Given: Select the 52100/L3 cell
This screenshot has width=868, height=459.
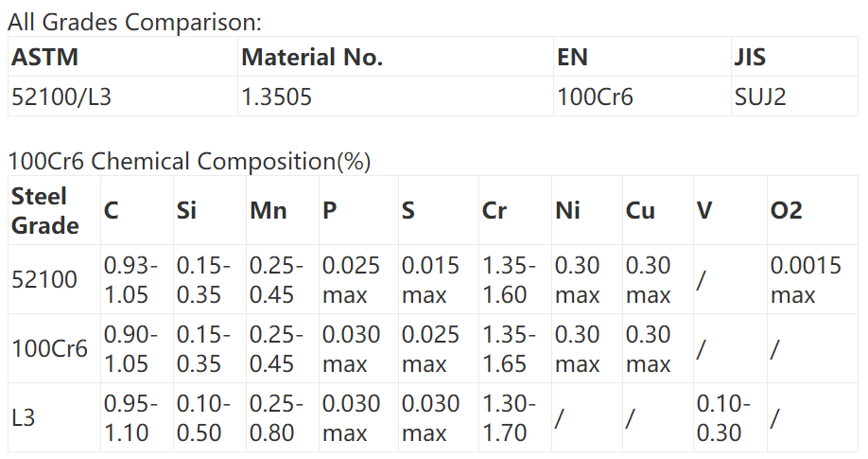Looking at the screenshot, I should (x=61, y=97).
